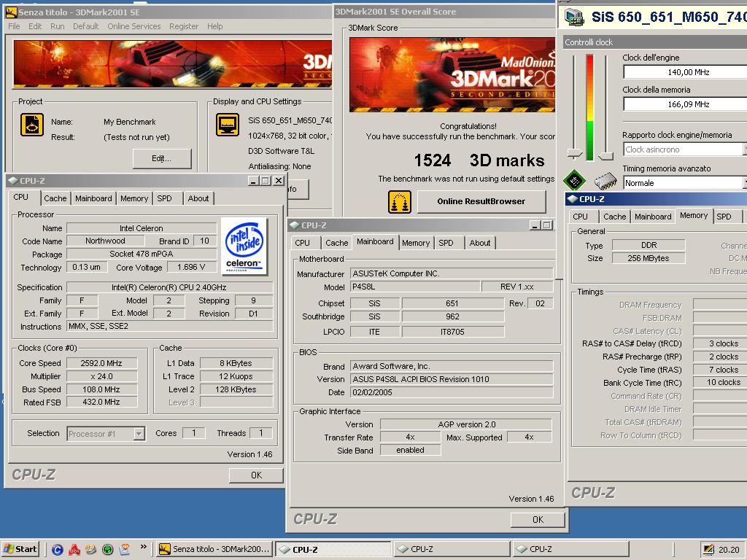Click the yellow Project icon in 3DMark

[x=32, y=125]
